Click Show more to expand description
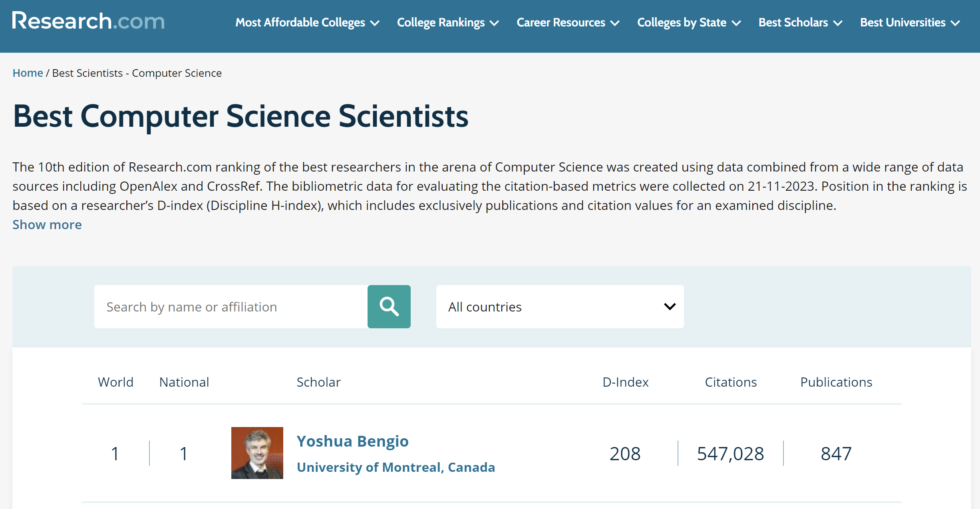Viewport: 980px width, 509px height. tap(47, 225)
